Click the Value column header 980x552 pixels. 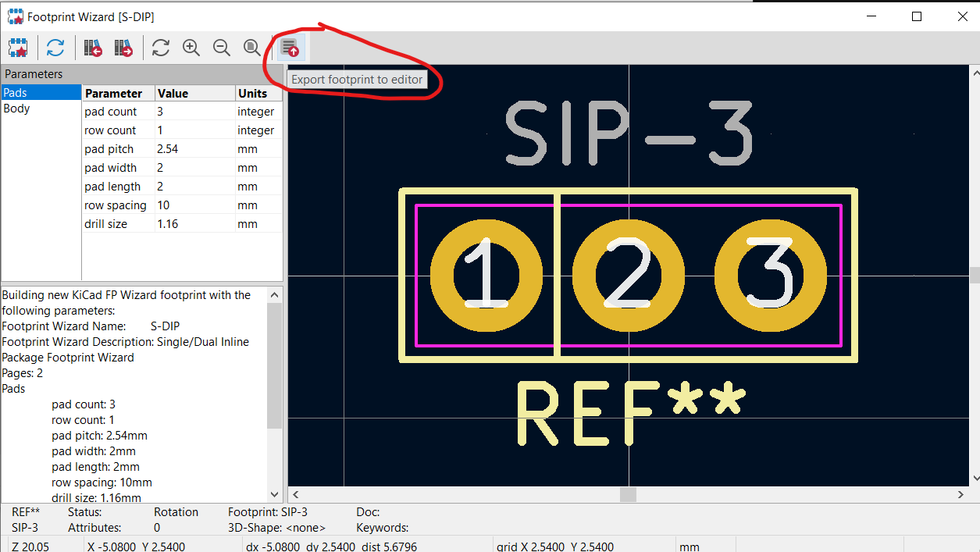coord(194,93)
